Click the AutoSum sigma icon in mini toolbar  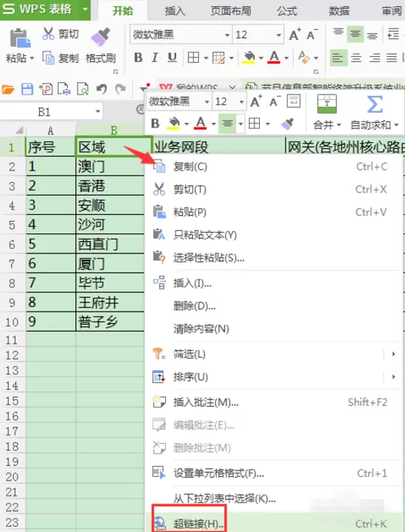374,104
